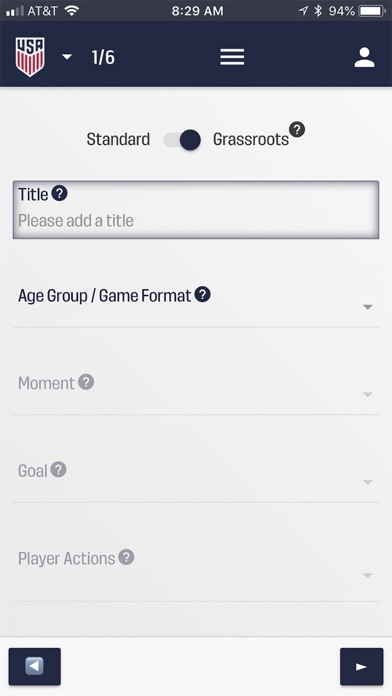The height and width of the screenshot is (696, 392).
Task: Toggle the Standard/Grassroots switch
Action: coord(182,140)
